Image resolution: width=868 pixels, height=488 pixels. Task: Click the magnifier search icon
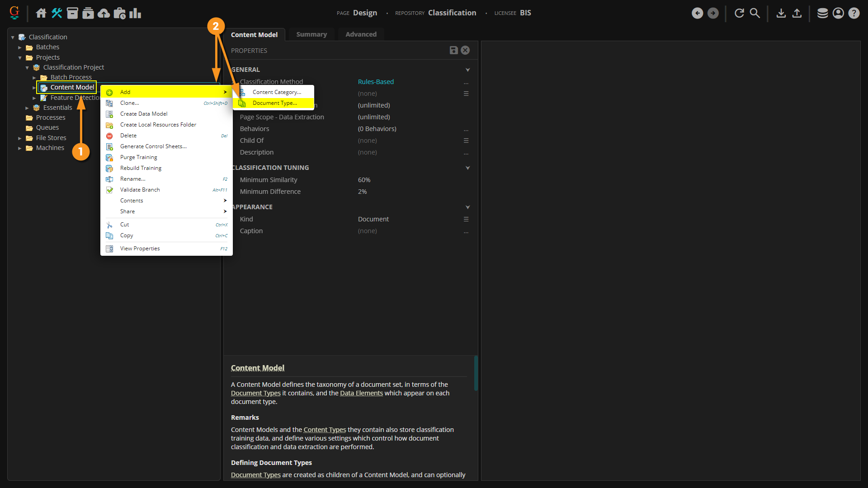click(755, 13)
